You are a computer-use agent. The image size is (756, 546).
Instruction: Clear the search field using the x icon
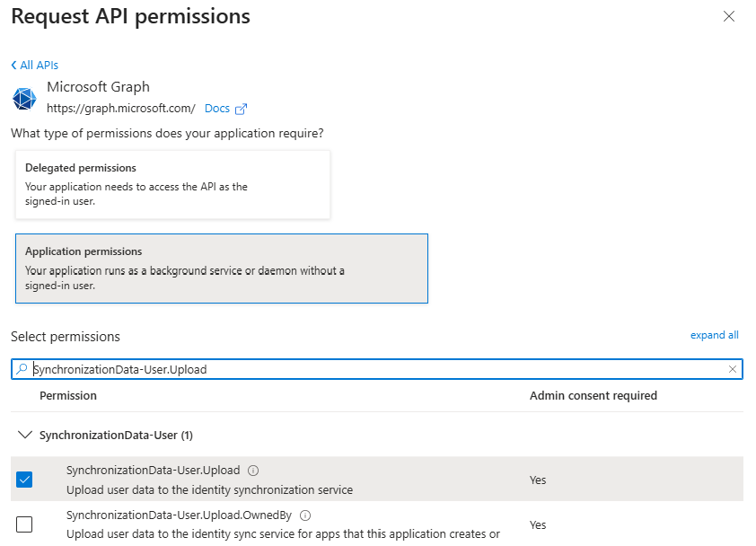pos(734,368)
